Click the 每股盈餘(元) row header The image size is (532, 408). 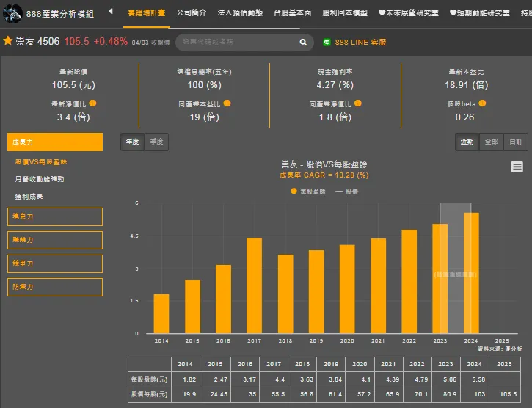[x=150, y=379]
